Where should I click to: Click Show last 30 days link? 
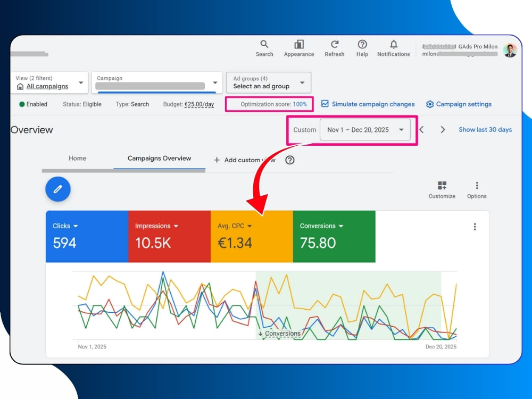pos(485,130)
